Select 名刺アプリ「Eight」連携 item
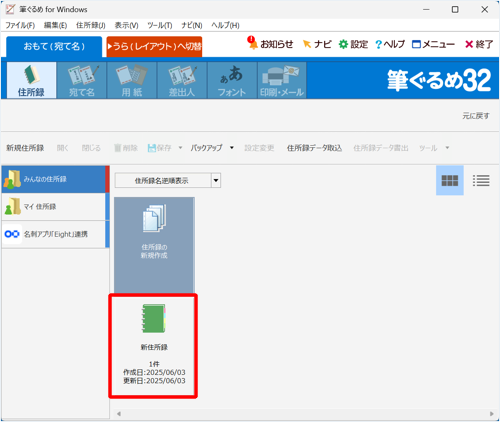Image resolution: width=500 pixels, height=422 pixels. [54, 234]
